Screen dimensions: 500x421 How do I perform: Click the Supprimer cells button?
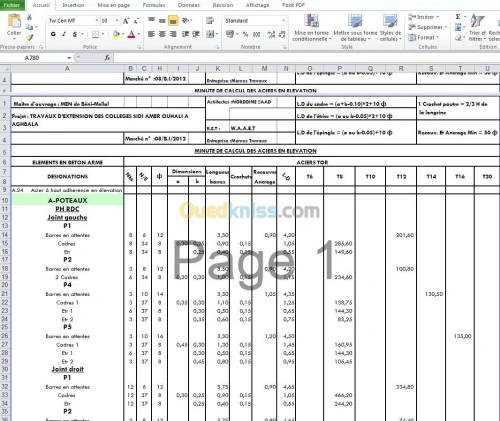pyautogui.click(x=428, y=27)
